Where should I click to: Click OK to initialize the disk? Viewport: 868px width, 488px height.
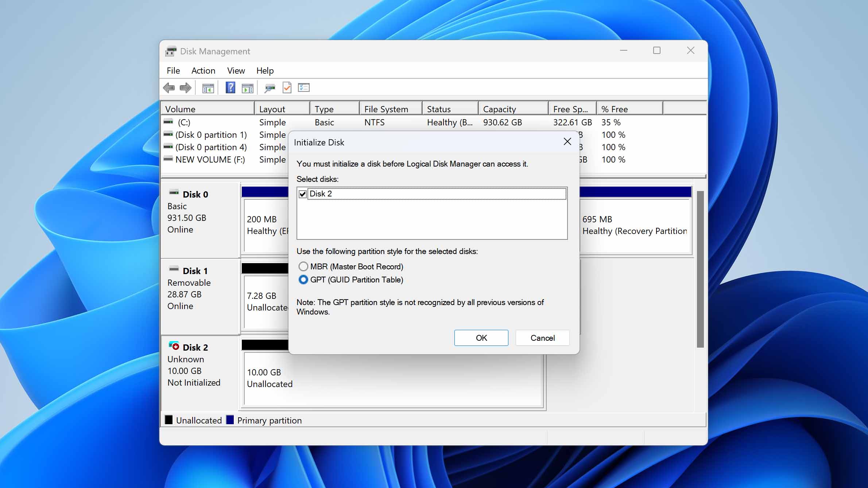click(481, 337)
